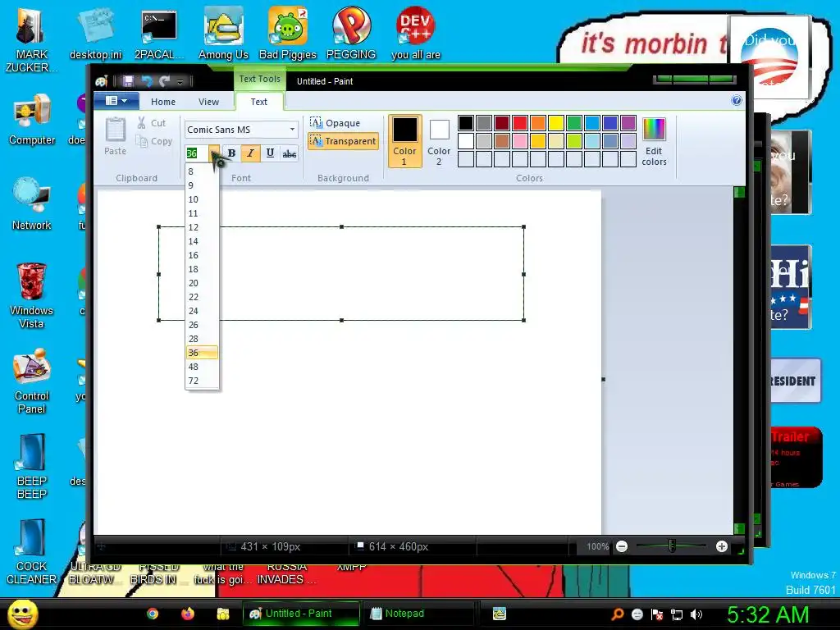Screen dimensions: 840x630
Task: Set text background to Opaque
Action: click(x=336, y=123)
